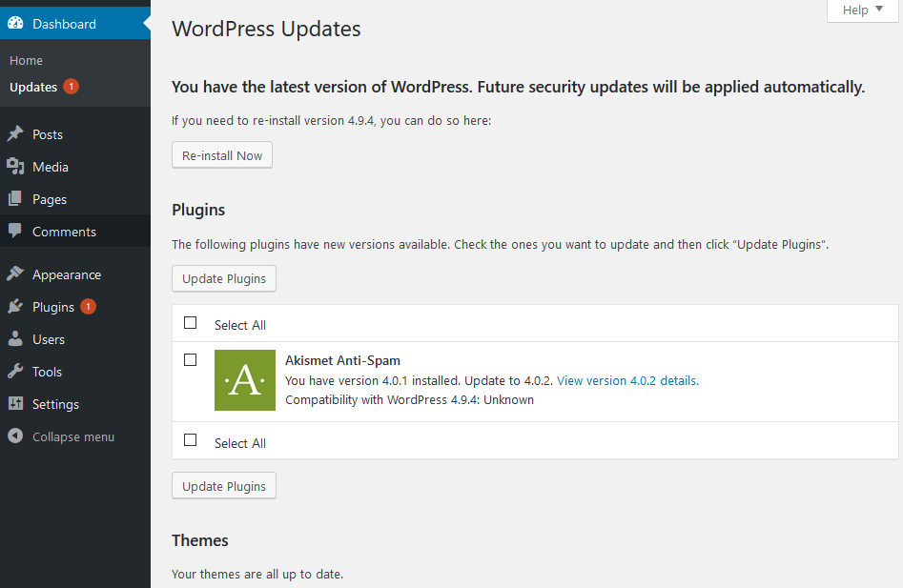Tick the Akismet Anti-Spam checkbox
The height and width of the screenshot is (588, 903).
tap(190, 360)
